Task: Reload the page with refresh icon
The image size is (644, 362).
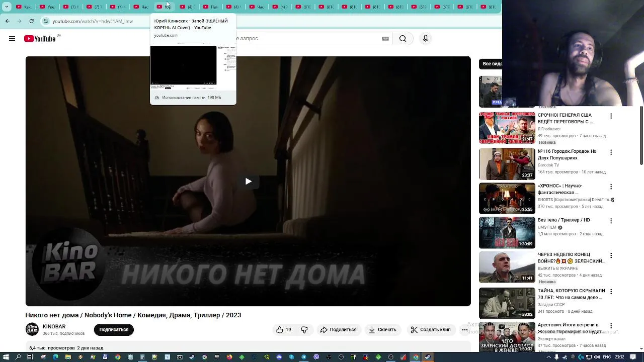Action: (31, 21)
